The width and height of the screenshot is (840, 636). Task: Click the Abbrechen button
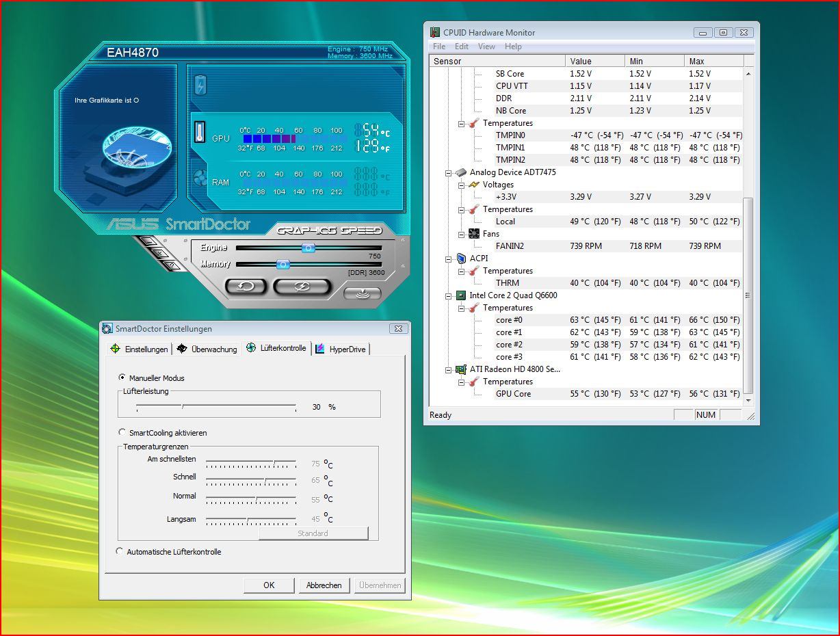coord(324,585)
